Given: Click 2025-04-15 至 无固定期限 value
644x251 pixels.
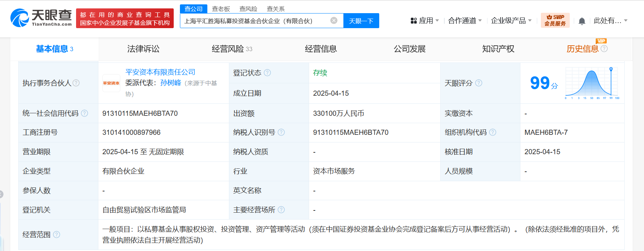Looking at the screenshot, I should coord(143,152).
